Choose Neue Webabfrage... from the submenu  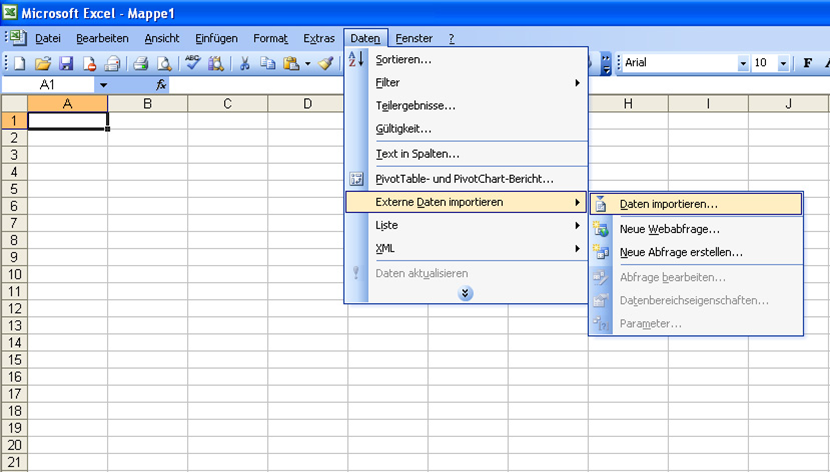tap(669, 229)
